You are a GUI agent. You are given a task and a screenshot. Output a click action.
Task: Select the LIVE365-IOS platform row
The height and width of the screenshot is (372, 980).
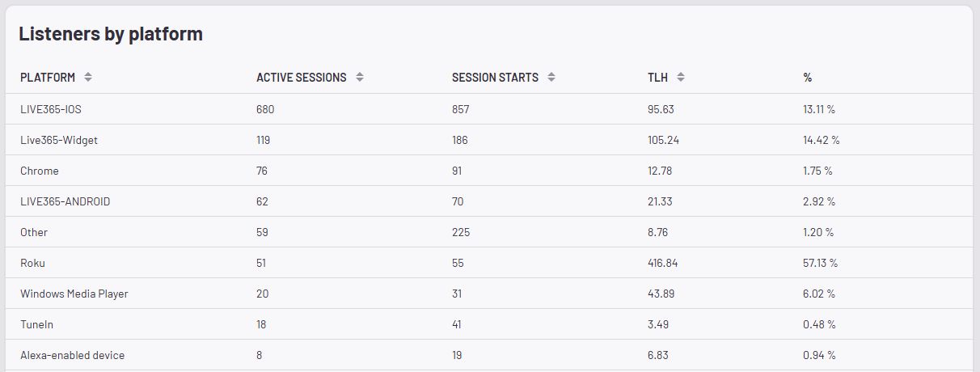click(x=51, y=109)
